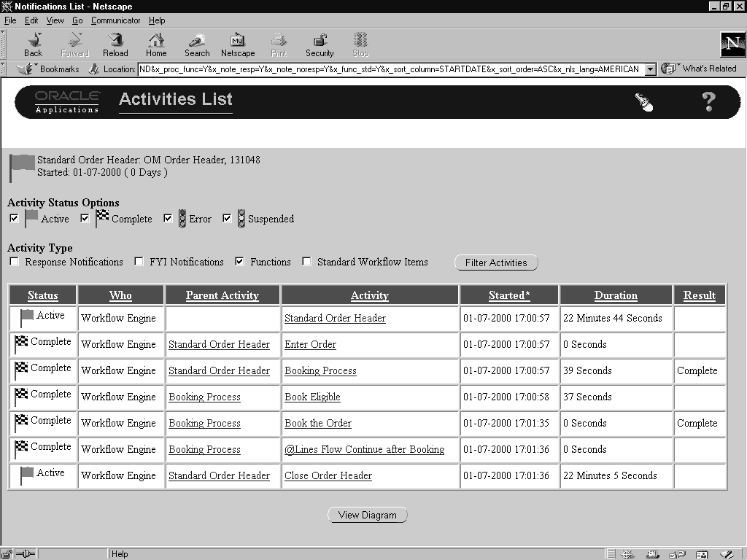Sort by the Activity column header
This screenshot has width=747, height=560.
tap(370, 295)
